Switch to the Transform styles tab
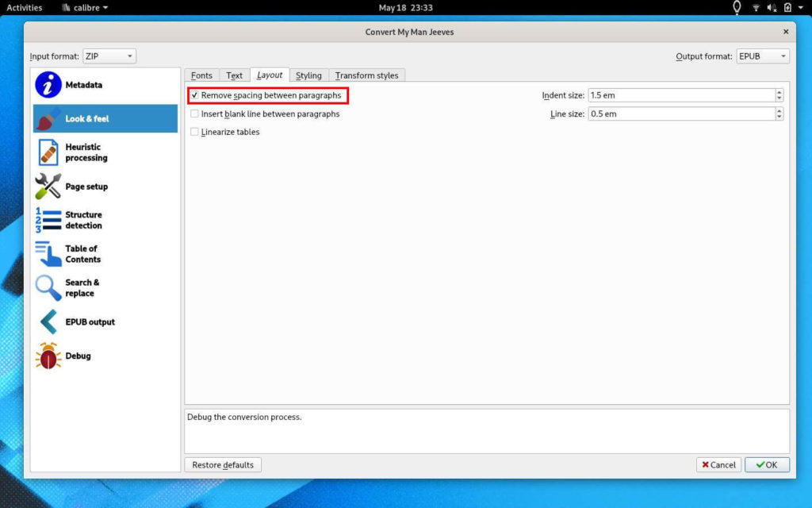 [x=366, y=75]
